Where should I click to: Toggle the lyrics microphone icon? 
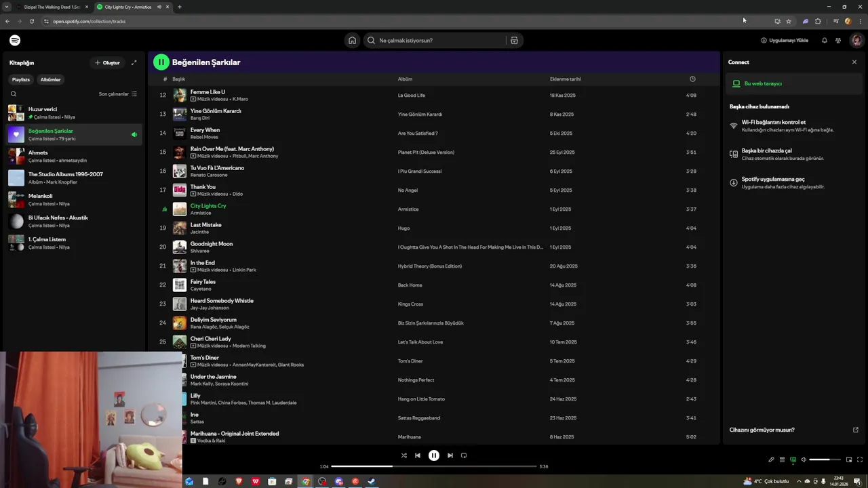[x=771, y=460]
